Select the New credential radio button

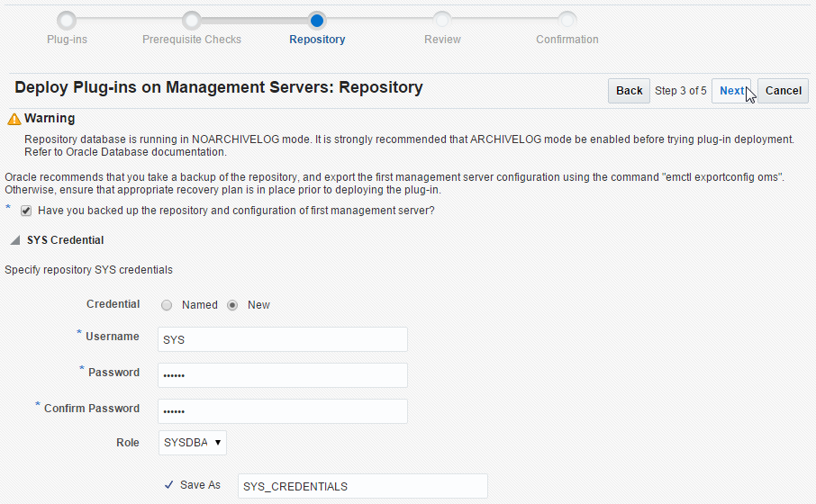point(232,305)
